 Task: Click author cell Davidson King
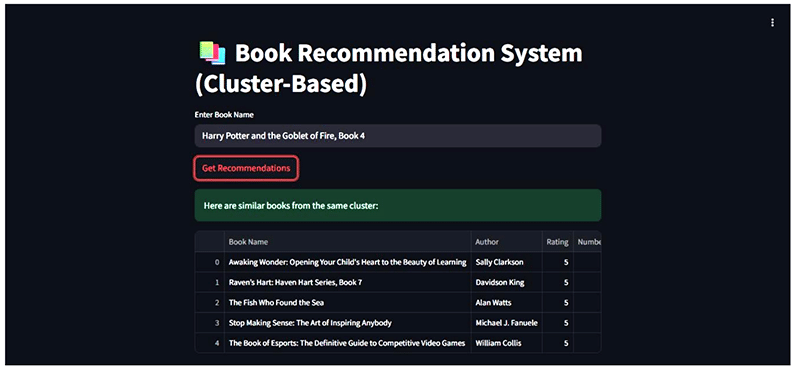[x=506, y=282]
